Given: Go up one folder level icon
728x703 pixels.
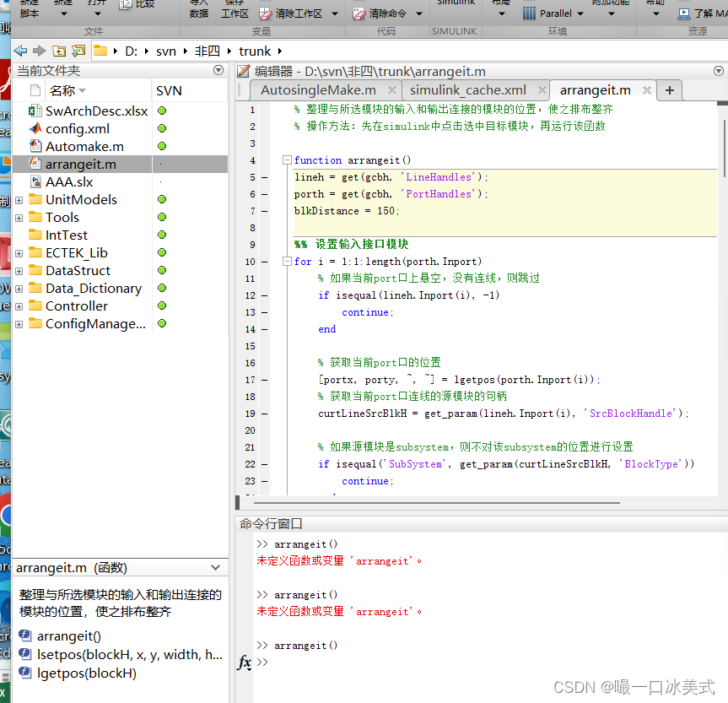Looking at the screenshot, I should [59, 51].
